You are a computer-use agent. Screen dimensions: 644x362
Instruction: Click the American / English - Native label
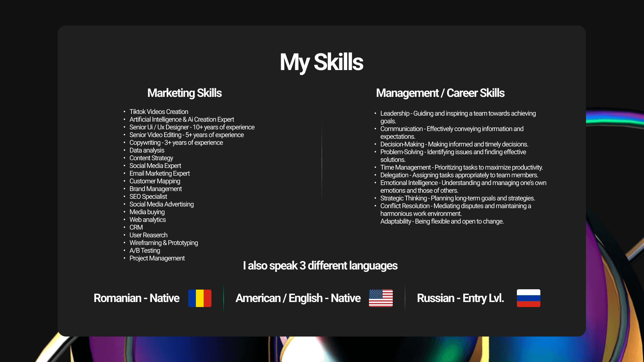(298, 298)
